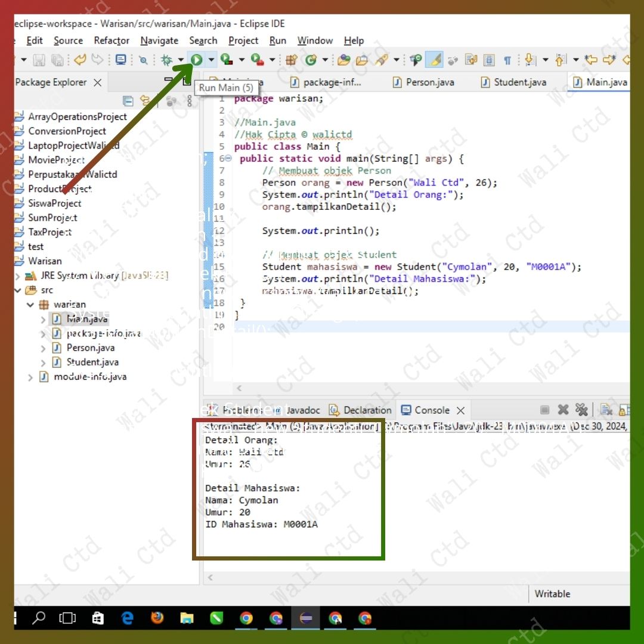Minimize the Package Explorer view

168,79
